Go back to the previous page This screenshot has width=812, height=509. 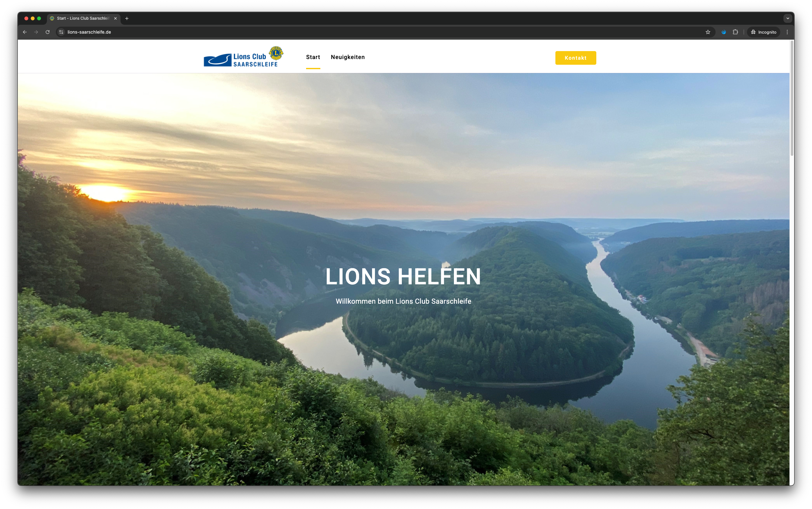(x=24, y=32)
